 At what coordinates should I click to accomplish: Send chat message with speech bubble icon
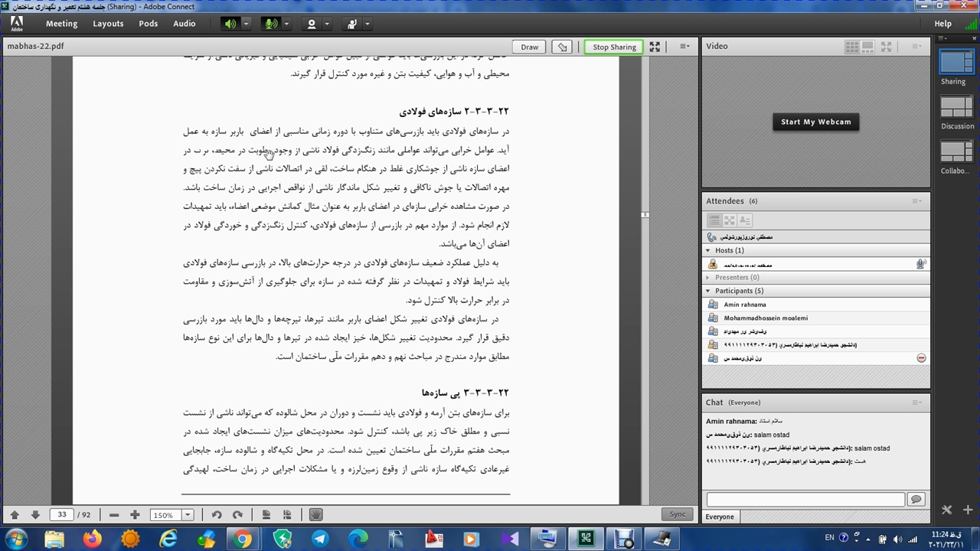(x=916, y=499)
